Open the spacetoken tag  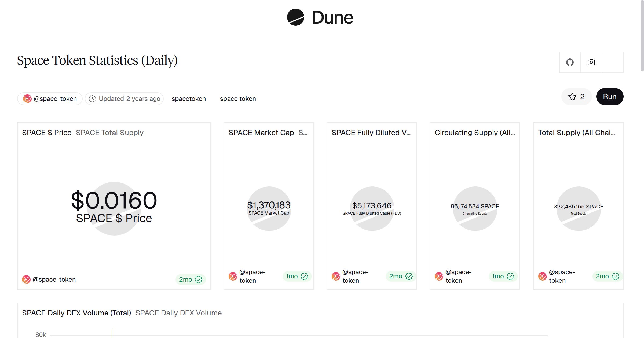pos(189,98)
